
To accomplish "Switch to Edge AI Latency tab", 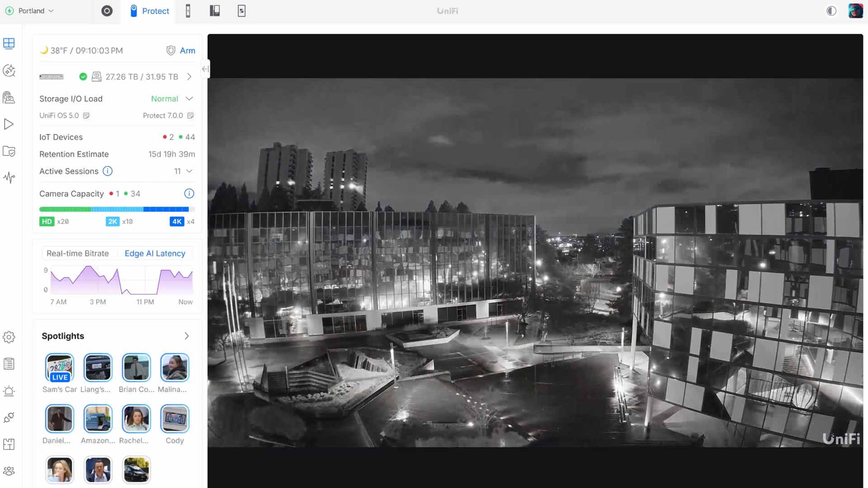I will click(155, 253).
